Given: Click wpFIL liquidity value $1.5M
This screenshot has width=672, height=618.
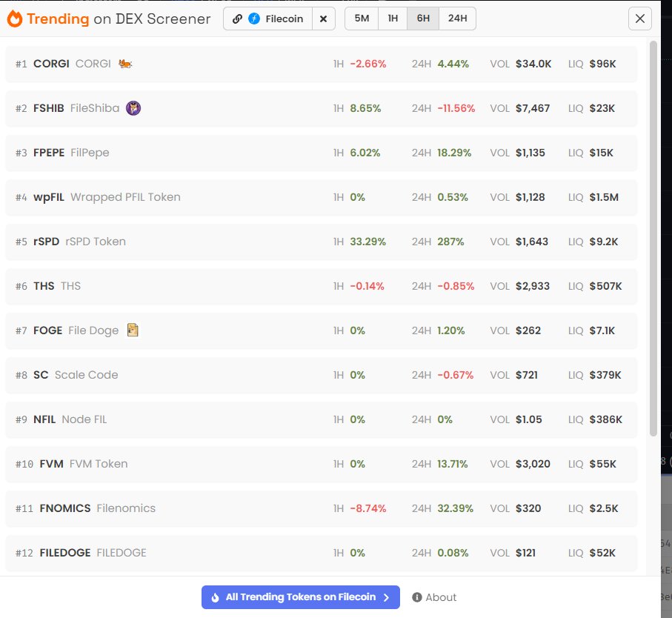Looking at the screenshot, I should click(x=604, y=197).
